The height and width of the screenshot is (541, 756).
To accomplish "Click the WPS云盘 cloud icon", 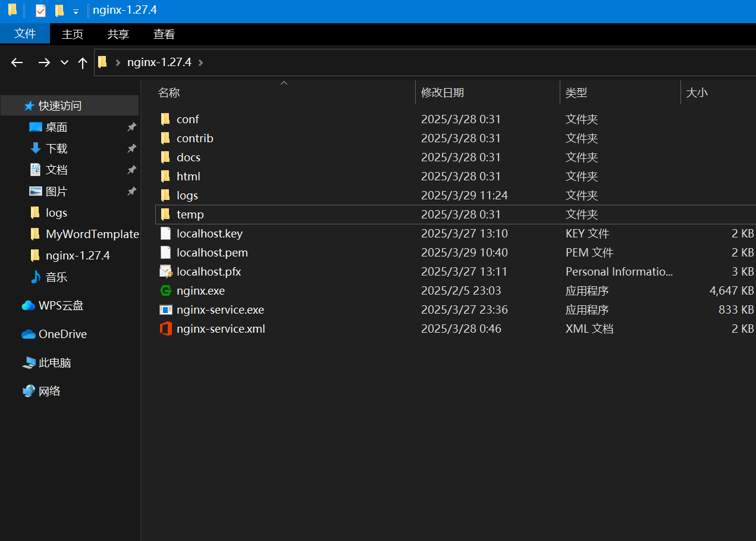I will (x=29, y=305).
